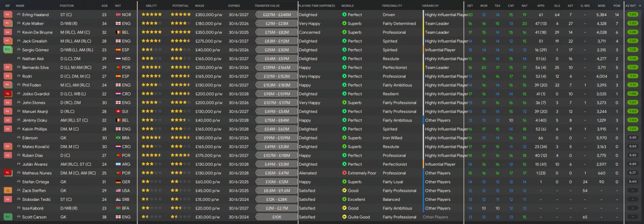Click the £10K transfer value badge

(x=277, y=217)
